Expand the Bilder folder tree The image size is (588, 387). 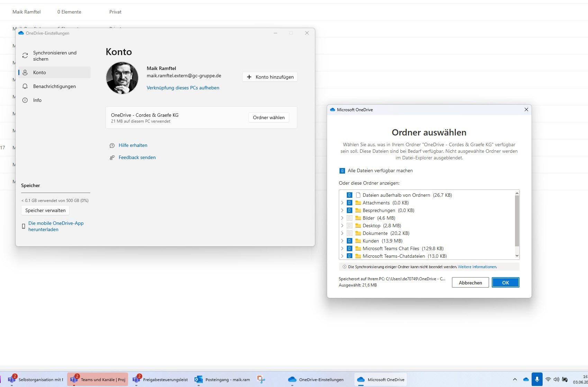click(342, 218)
